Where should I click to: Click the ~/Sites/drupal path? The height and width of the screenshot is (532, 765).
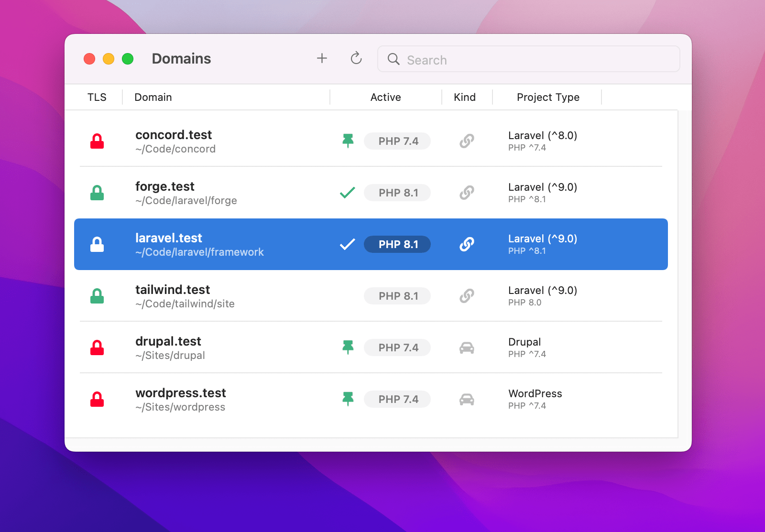coord(170,356)
